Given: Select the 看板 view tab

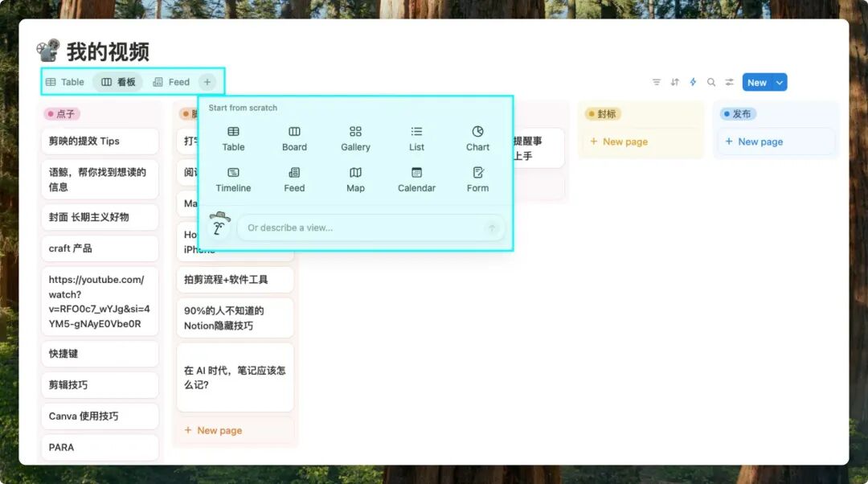Looking at the screenshot, I should click(118, 82).
